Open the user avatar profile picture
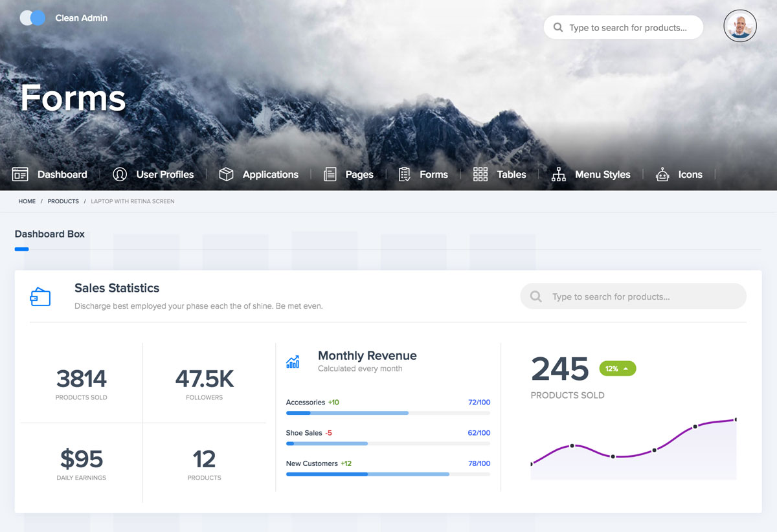The image size is (777, 532). coord(739,27)
